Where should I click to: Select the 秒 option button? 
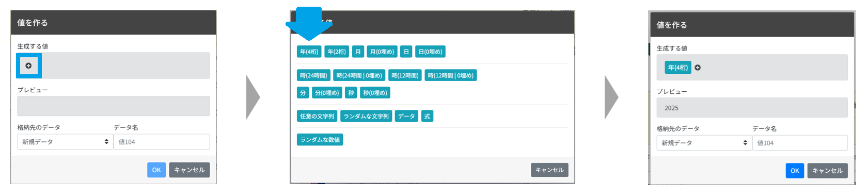351,93
